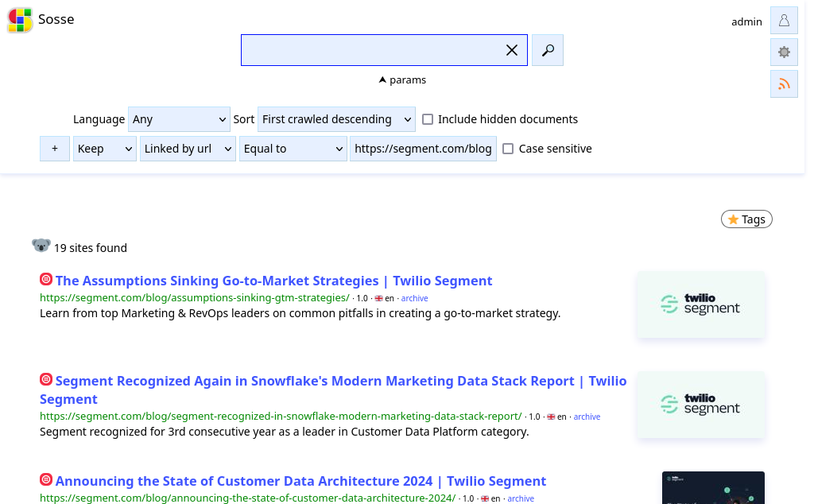Click thumbnail of Assumptions Sinking result

[x=701, y=304]
